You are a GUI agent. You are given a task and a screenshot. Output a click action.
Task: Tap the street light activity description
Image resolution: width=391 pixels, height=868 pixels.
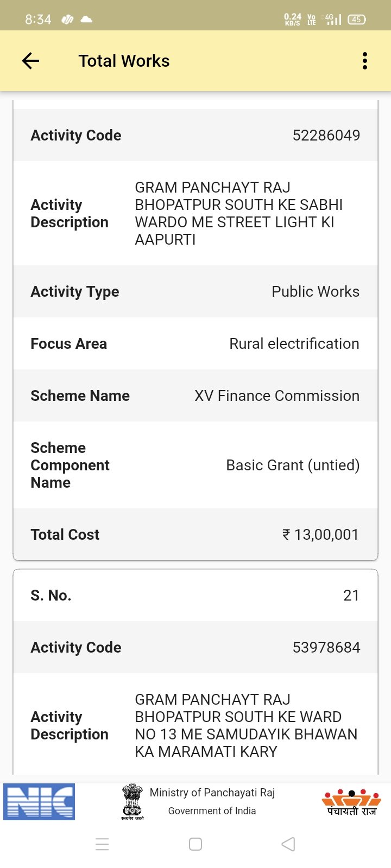click(239, 213)
